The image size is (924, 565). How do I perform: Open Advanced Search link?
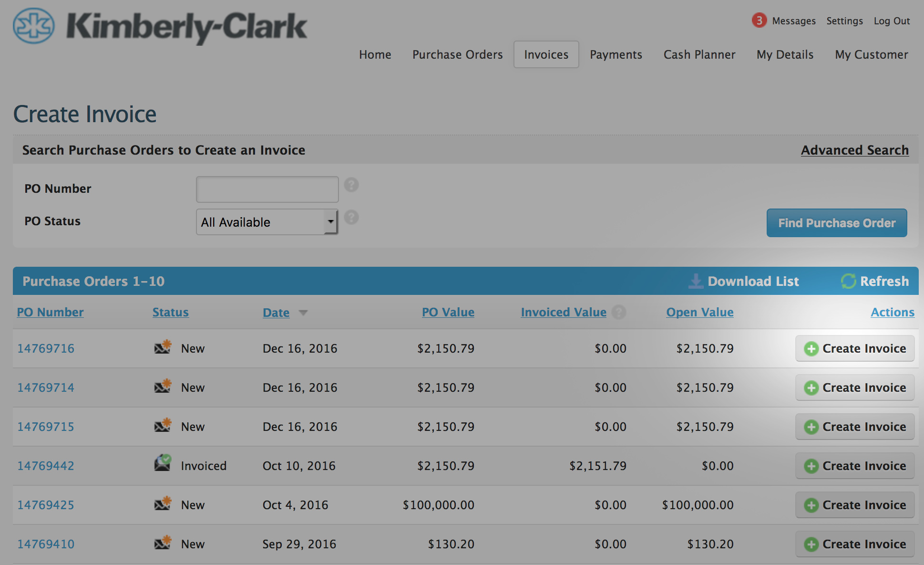coord(855,150)
